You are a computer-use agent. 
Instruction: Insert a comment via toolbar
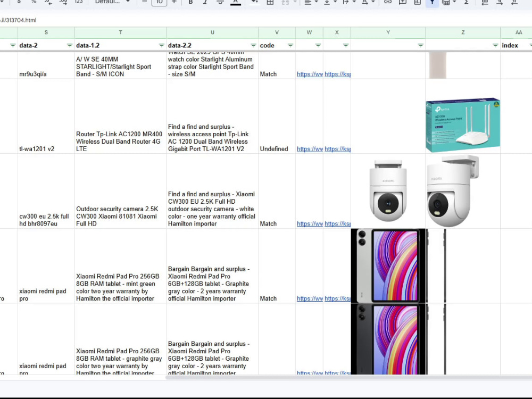tap(402, 2)
